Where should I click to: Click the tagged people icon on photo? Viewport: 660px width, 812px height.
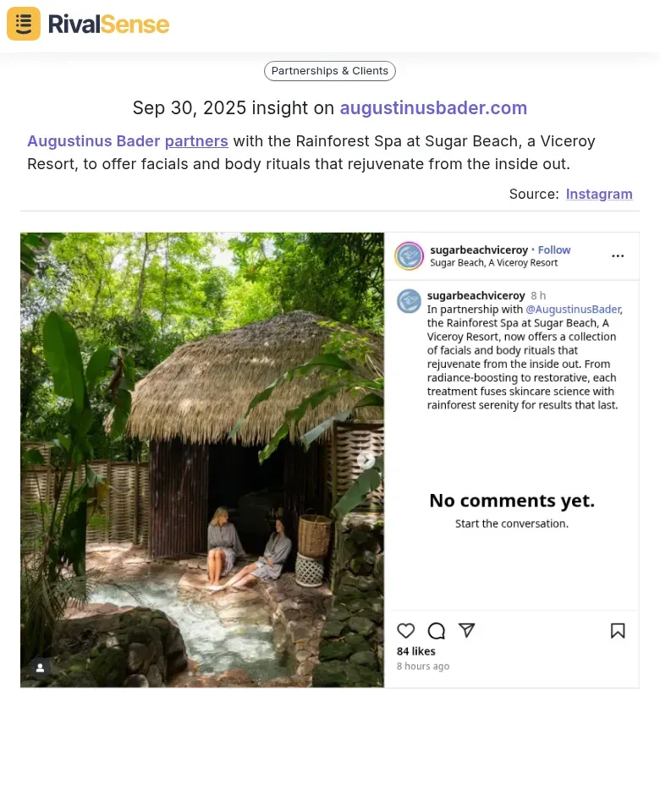click(x=40, y=667)
